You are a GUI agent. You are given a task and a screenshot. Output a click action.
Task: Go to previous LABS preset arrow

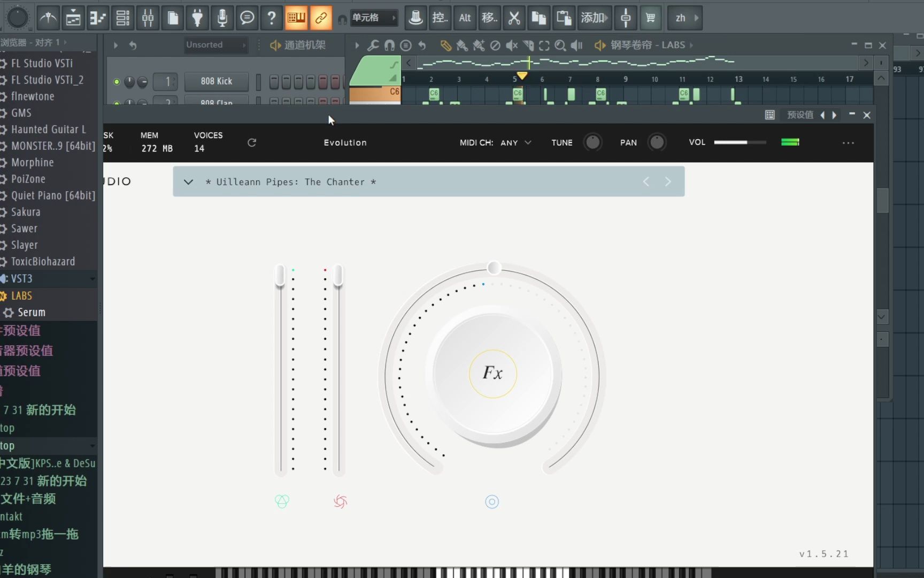tap(646, 182)
